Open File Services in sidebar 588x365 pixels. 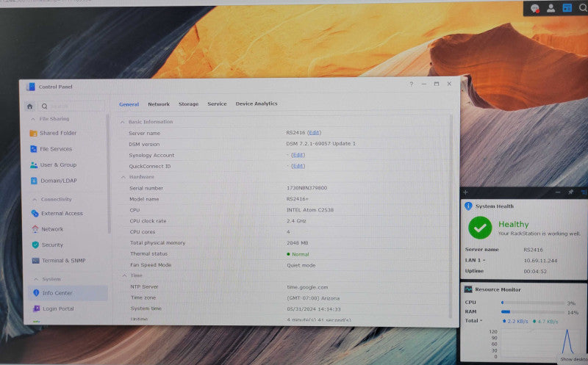click(51, 149)
